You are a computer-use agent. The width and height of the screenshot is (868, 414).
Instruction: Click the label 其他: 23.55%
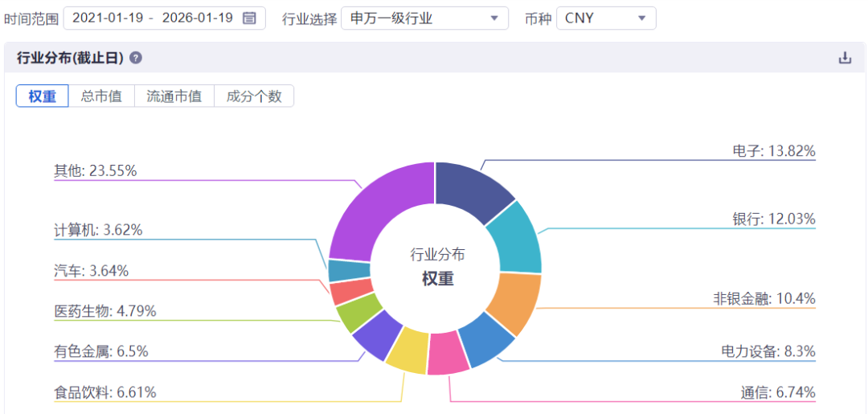pyautogui.click(x=95, y=170)
